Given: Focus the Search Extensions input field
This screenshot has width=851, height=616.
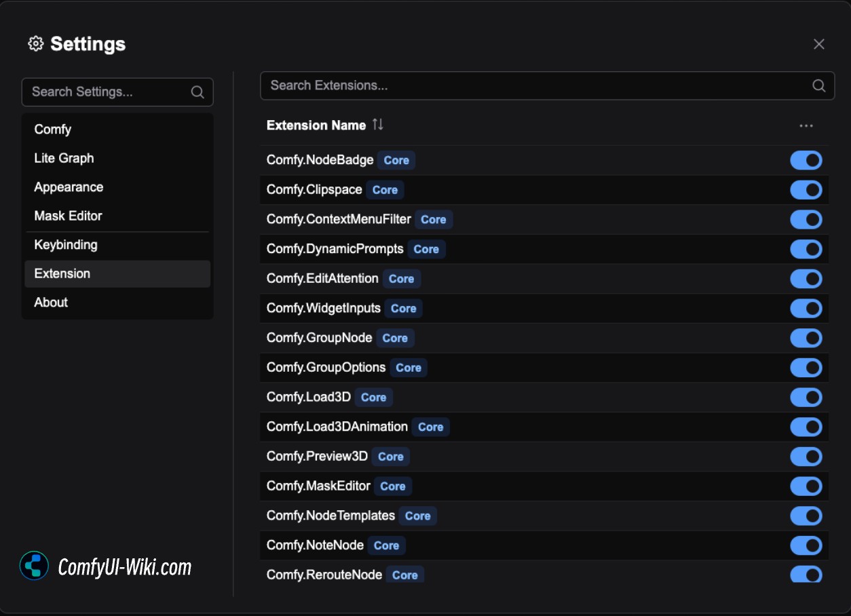Looking at the screenshot, I should (x=547, y=85).
